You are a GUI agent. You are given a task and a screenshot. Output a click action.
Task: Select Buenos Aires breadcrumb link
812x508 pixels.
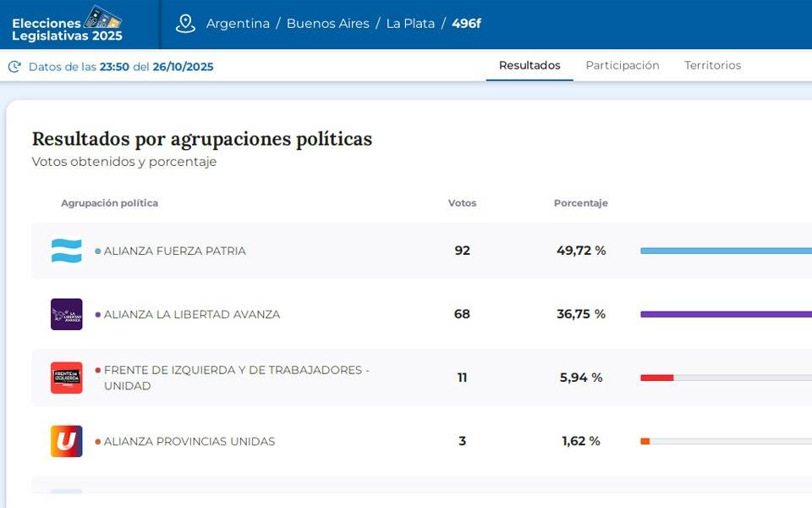(327, 24)
